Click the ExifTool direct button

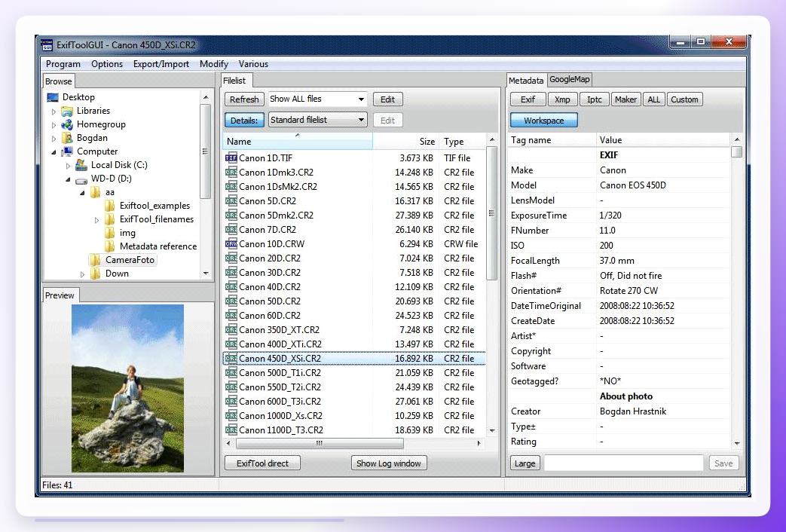263,463
